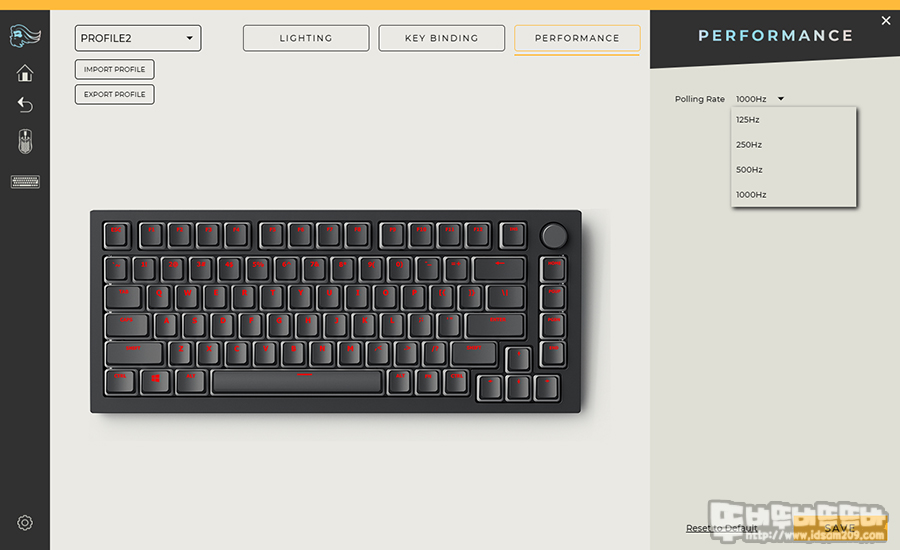Viewport: 900px width, 550px height.
Task: Open the Home icon in sidebar
Action: pyautogui.click(x=25, y=73)
